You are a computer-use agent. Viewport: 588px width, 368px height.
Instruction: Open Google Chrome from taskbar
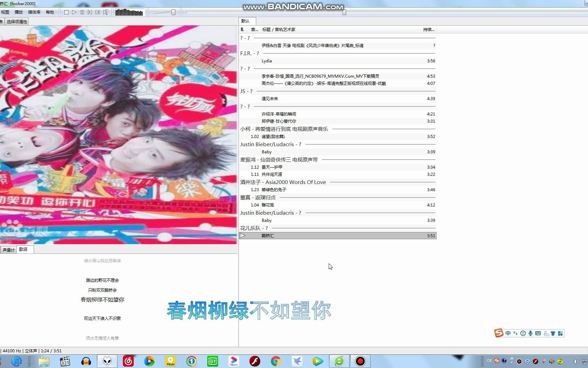(x=276, y=361)
